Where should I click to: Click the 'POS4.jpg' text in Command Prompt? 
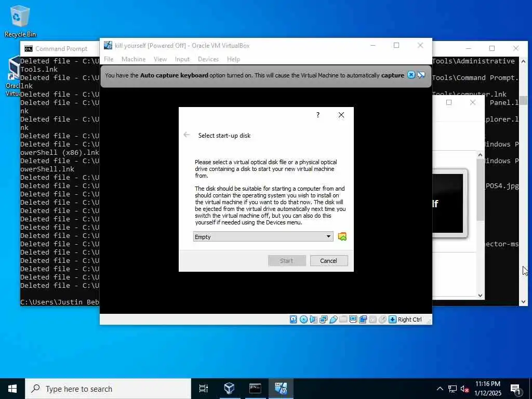(x=502, y=185)
